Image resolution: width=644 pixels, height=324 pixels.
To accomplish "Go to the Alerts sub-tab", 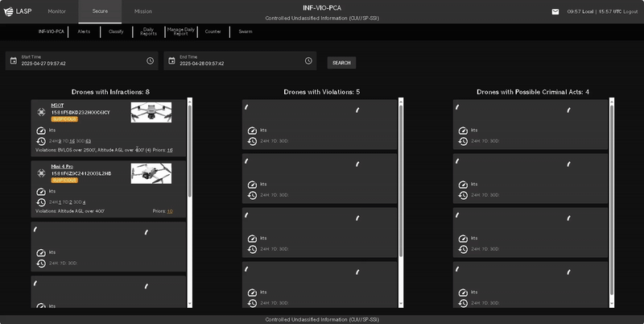I will coord(84,31).
